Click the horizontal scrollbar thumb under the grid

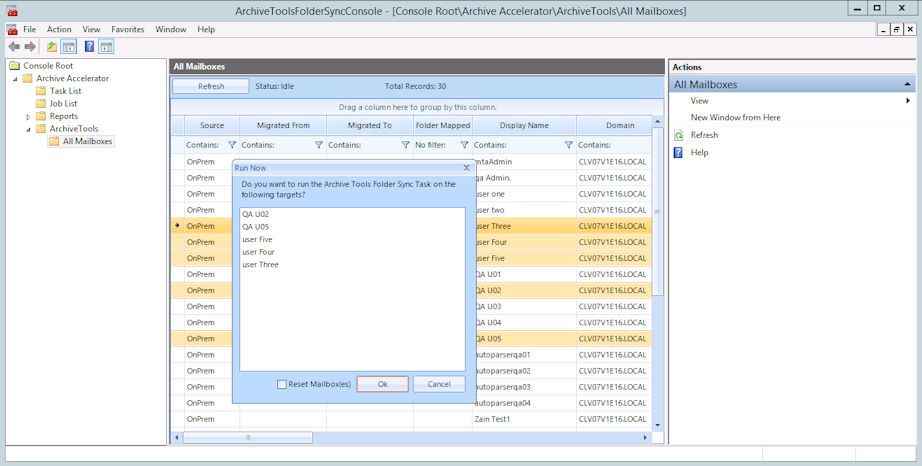point(248,438)
